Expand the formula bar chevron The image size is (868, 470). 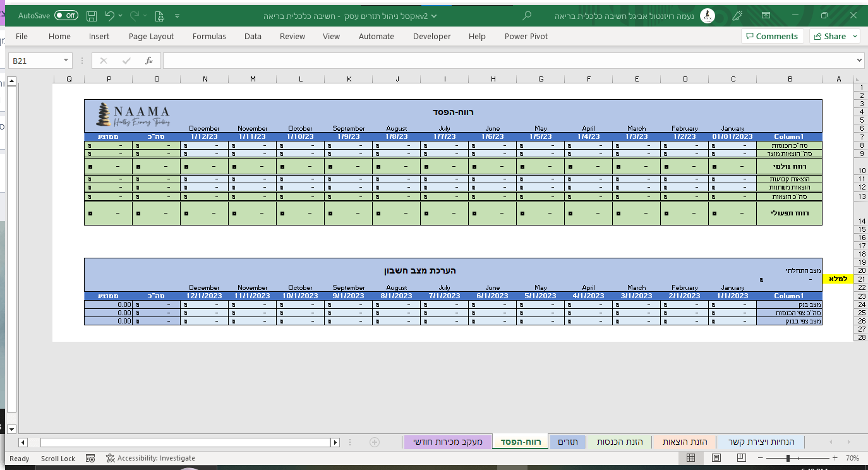859,61
